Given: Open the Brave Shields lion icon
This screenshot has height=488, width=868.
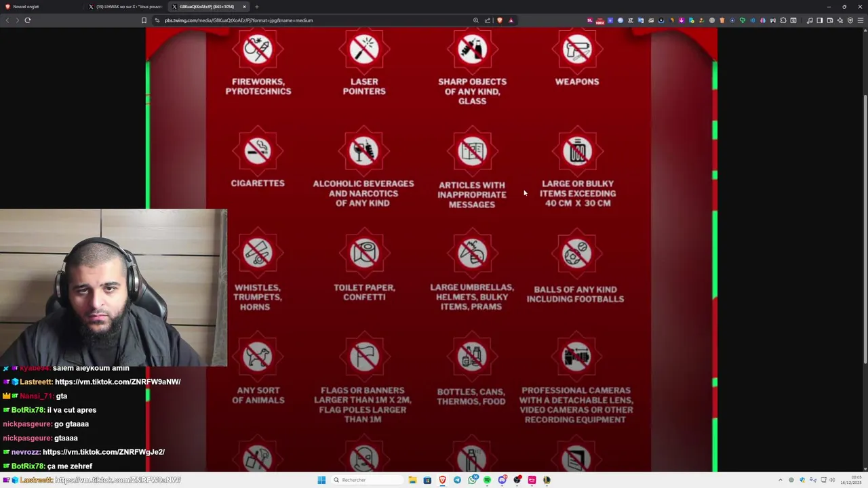Looking at the screenshot, I should (x=500, y=20).
